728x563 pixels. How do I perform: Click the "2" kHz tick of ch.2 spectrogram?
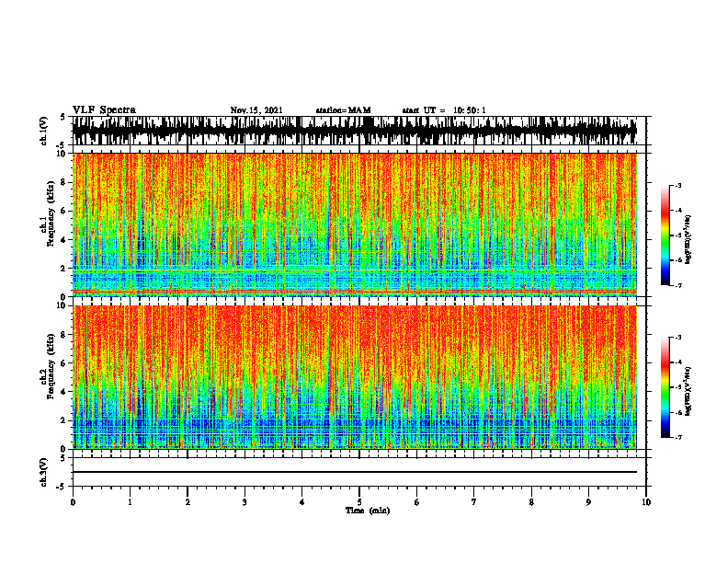(64, 420)
